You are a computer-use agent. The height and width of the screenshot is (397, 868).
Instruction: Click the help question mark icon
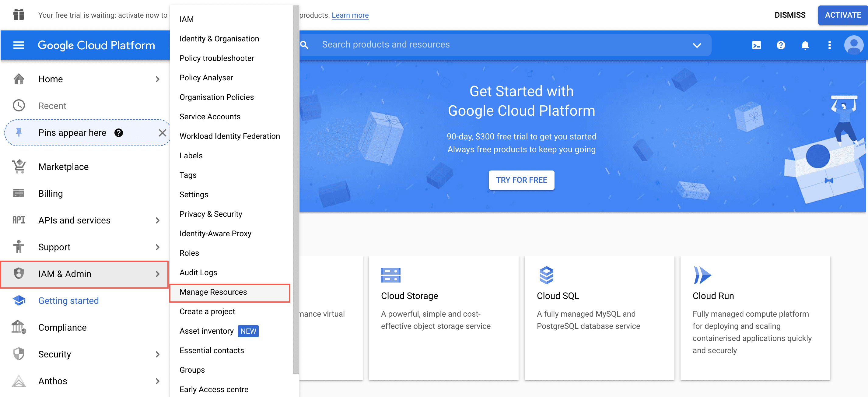coord(781,45)
